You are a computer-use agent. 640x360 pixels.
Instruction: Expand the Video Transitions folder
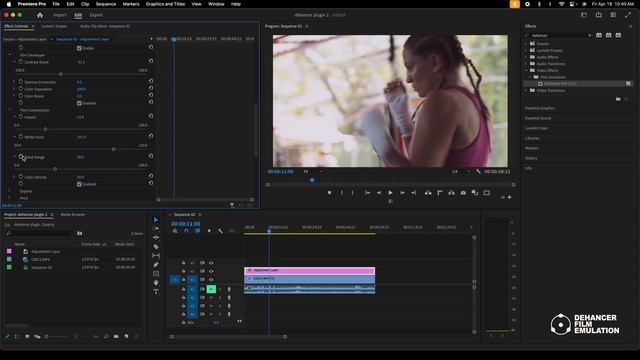pos(526,90)
